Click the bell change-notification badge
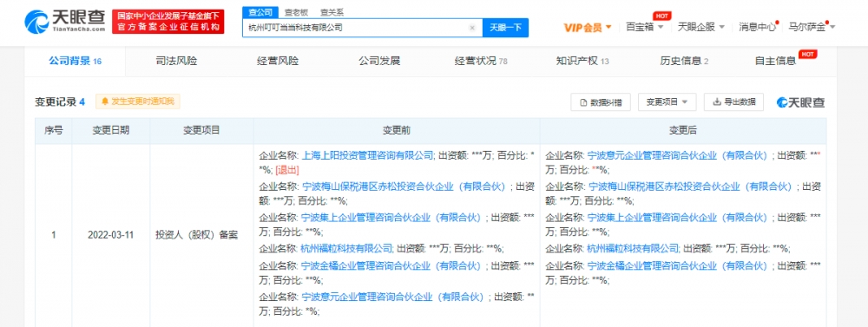This screenshot has width=868, height=327. click(x=138, y=101)
